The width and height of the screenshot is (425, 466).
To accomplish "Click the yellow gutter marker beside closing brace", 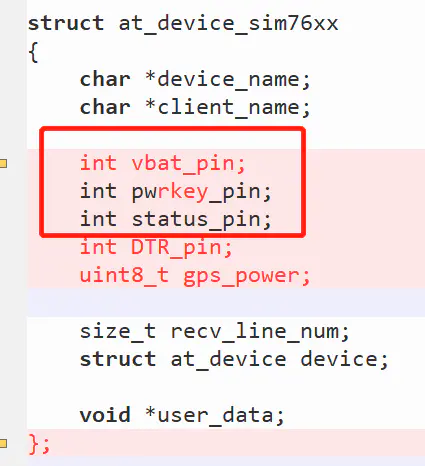I will point(3,443).
